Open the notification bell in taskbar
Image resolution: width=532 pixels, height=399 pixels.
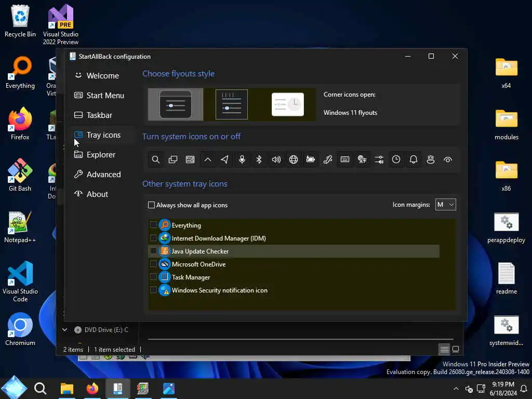[x=524, y=389]
